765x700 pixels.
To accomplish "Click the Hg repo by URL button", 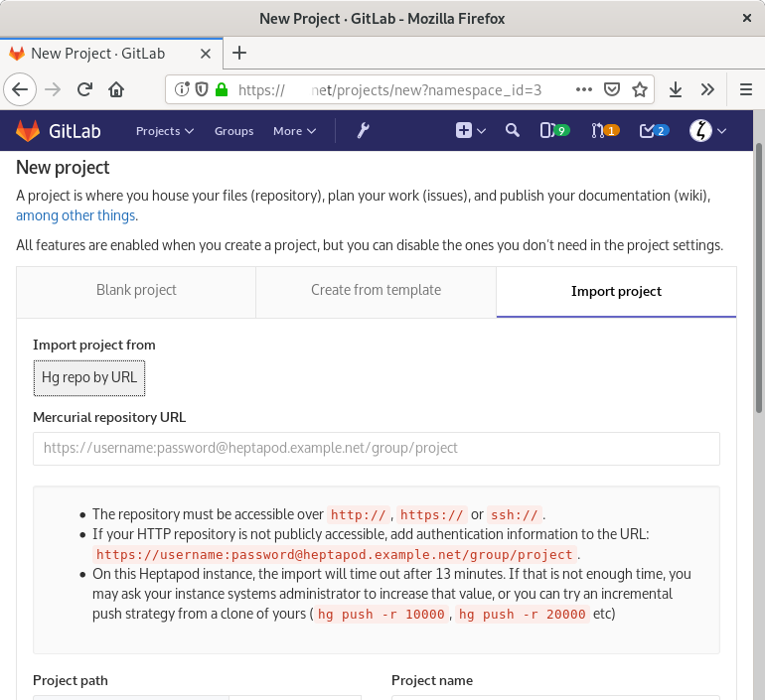I will point(89,377).
